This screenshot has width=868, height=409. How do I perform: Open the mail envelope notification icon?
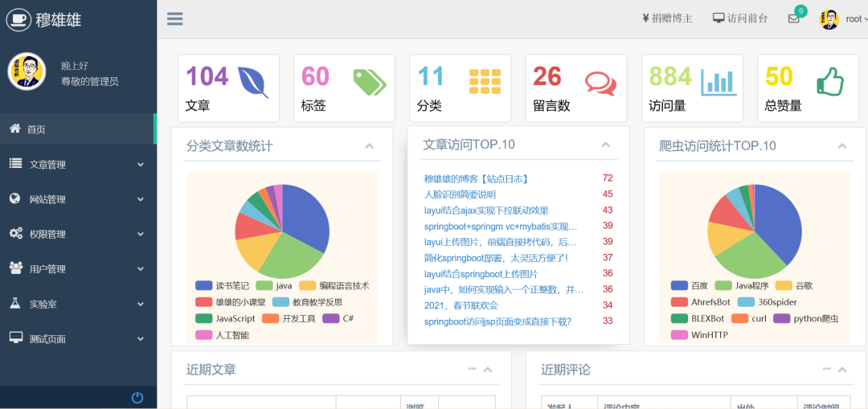pos(793,18)
